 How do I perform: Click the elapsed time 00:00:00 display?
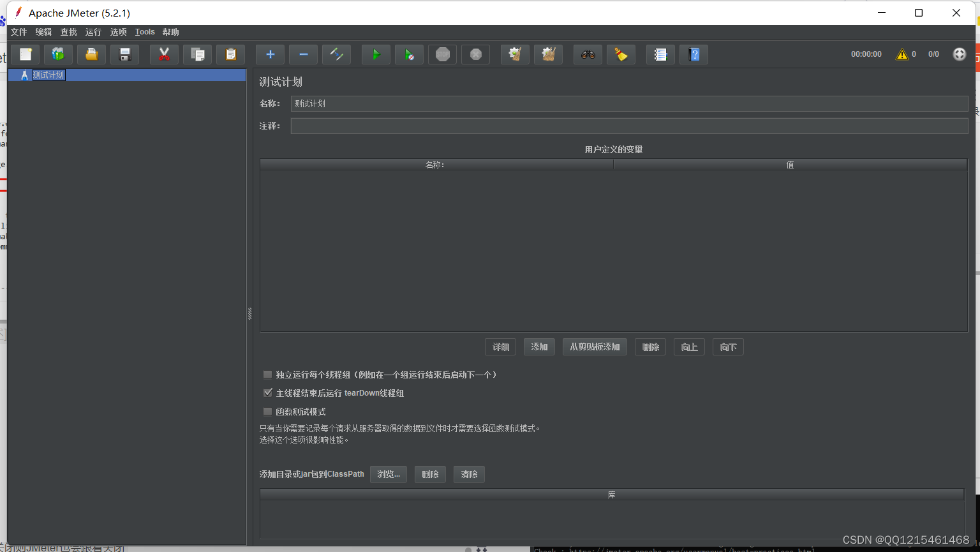click(x=866, y=54)
